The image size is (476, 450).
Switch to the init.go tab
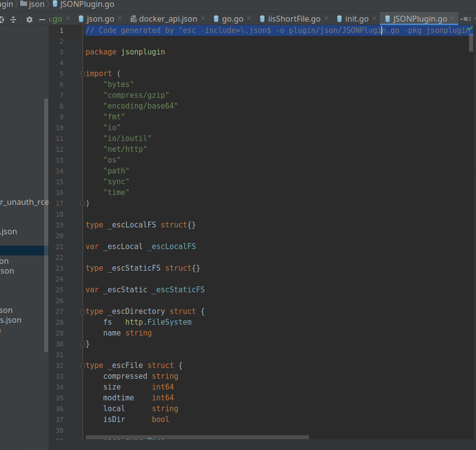pos(357,19)
